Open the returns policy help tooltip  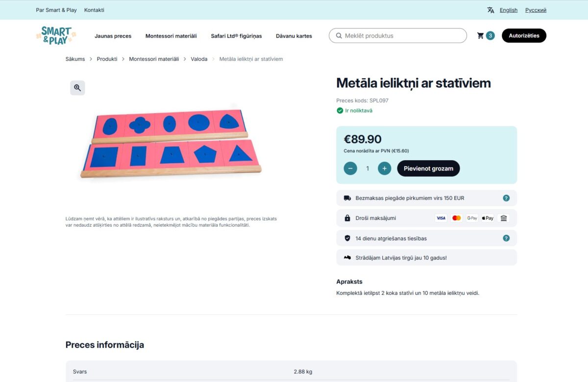point(506,238)
